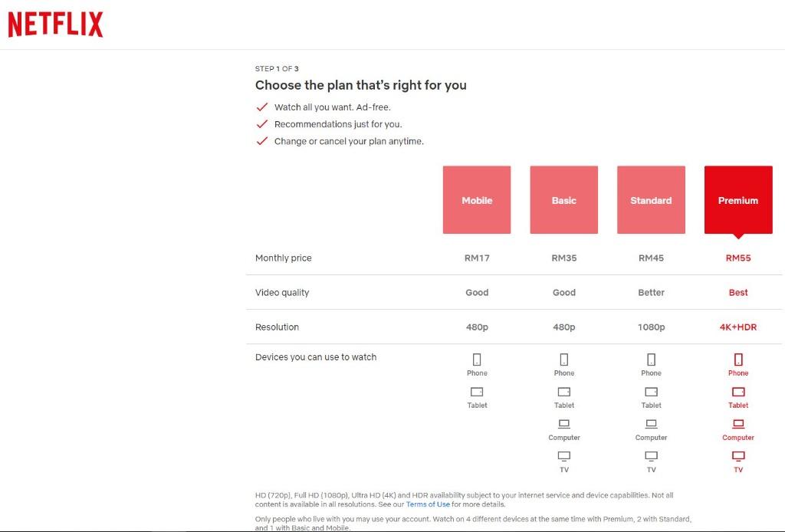This screenshot has width=785, height=532.
Task: Click the Tablet icon under Standard plan
Action: click(651, 392)
